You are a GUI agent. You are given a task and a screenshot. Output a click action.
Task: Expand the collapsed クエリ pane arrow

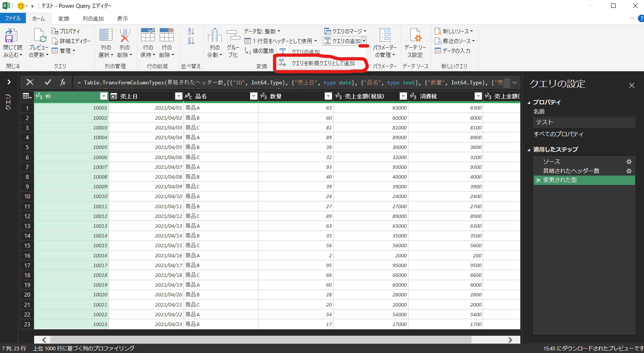[x=9, y=82]
